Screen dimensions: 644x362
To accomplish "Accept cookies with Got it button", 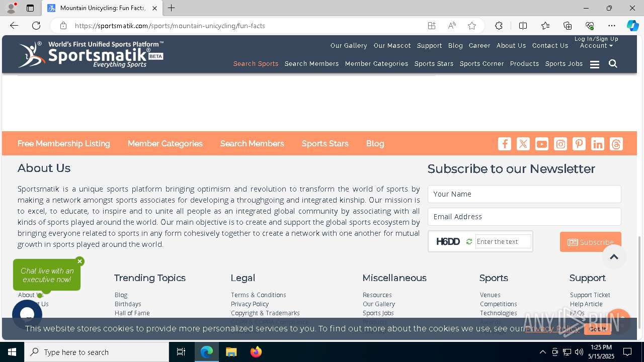I will 598,329.
